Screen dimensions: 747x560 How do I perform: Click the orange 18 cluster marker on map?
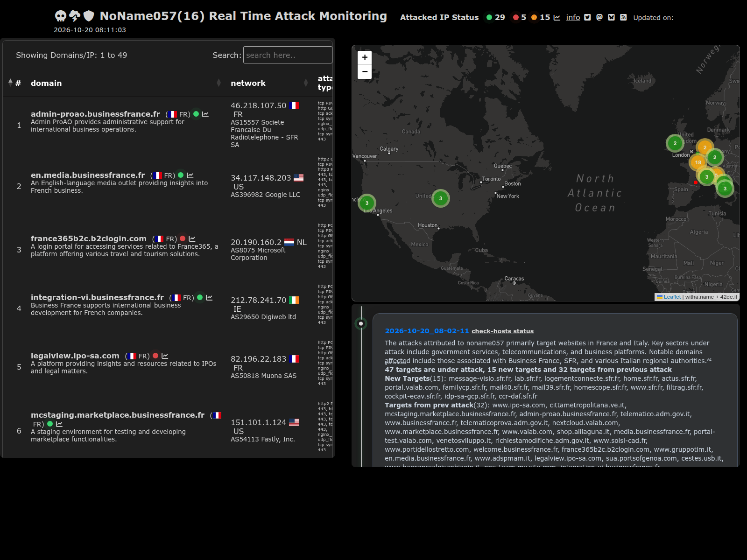pyautogui.click(x=698, y=162)
